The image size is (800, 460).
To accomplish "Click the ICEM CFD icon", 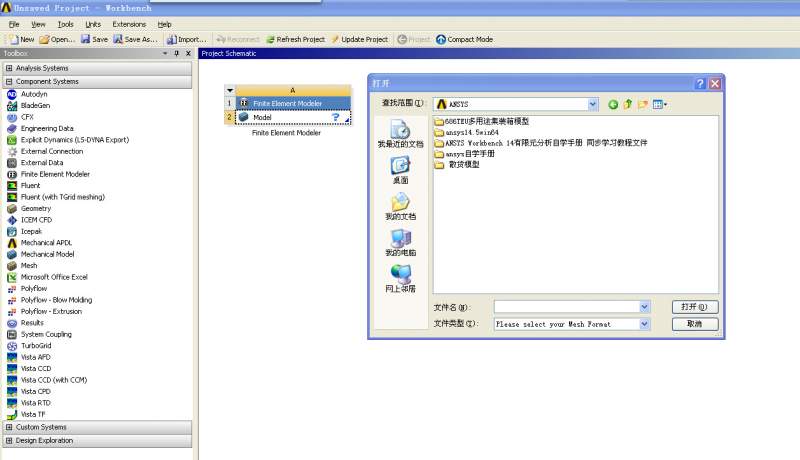I will point(12,220).
